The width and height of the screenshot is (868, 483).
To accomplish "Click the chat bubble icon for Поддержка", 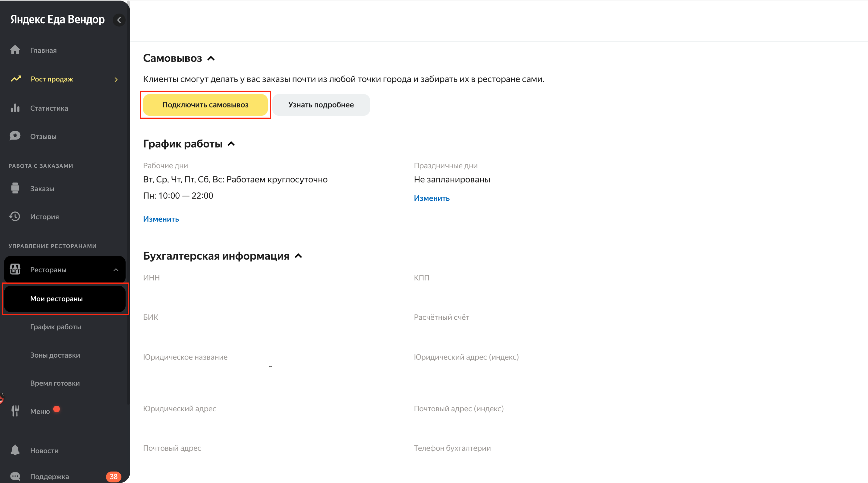I will [15, 476].
